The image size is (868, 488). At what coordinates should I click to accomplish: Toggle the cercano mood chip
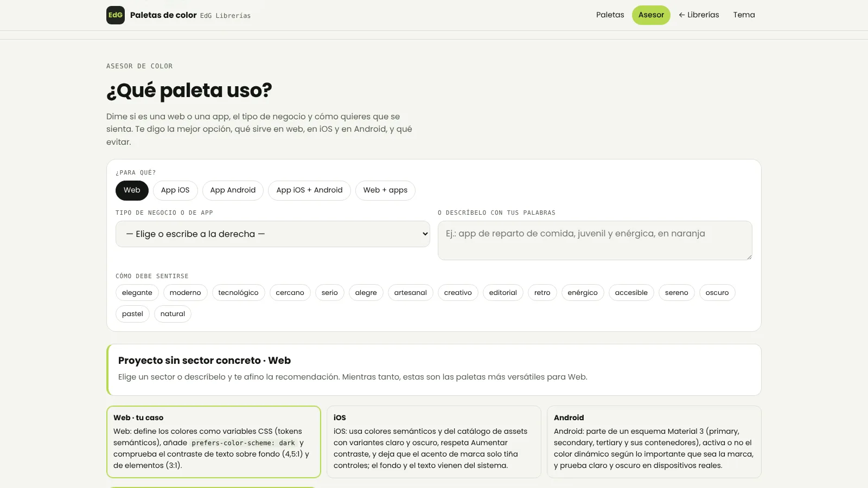pyautogui.click(x=290, y=293)
